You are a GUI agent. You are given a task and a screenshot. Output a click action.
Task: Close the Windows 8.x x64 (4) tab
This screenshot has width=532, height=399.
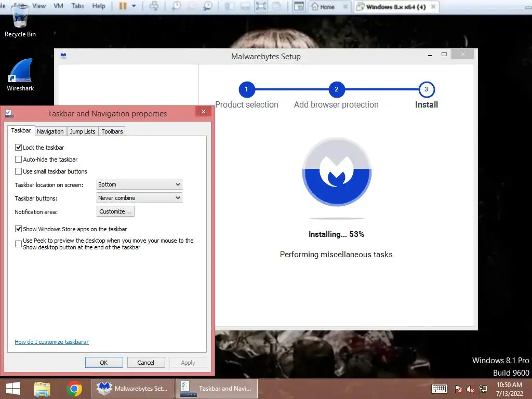click(x=433, y=7)
